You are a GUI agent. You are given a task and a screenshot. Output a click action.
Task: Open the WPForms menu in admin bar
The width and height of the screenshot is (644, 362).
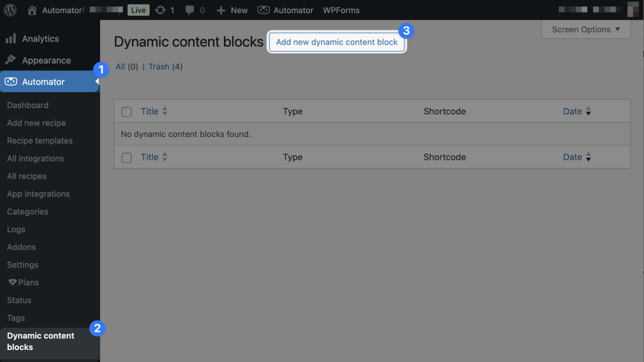(340, 9)
